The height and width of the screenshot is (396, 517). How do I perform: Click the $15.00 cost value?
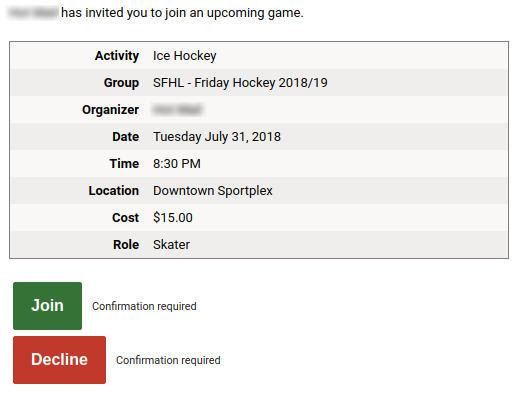[173, 218]
